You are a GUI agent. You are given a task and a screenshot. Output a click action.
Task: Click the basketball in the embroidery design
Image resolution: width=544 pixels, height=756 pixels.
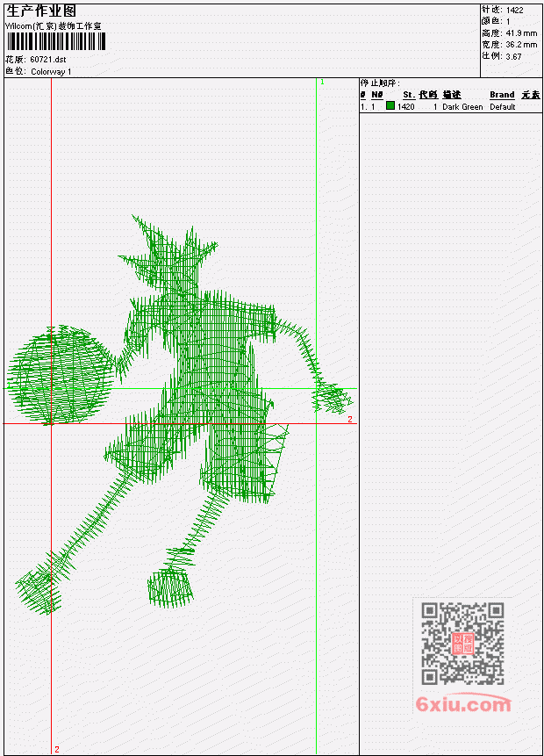point(60,375)
